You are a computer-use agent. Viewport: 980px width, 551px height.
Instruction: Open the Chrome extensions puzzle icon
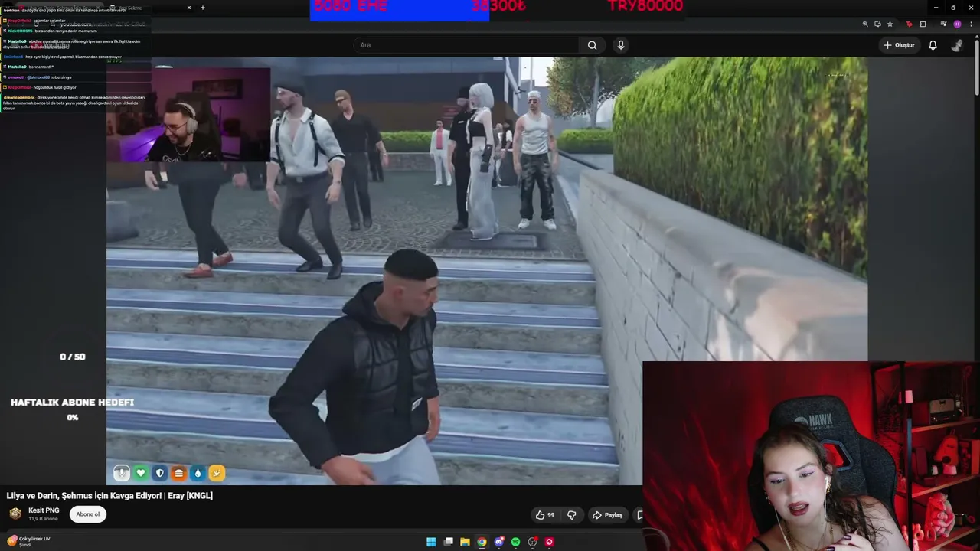[923, 24]
